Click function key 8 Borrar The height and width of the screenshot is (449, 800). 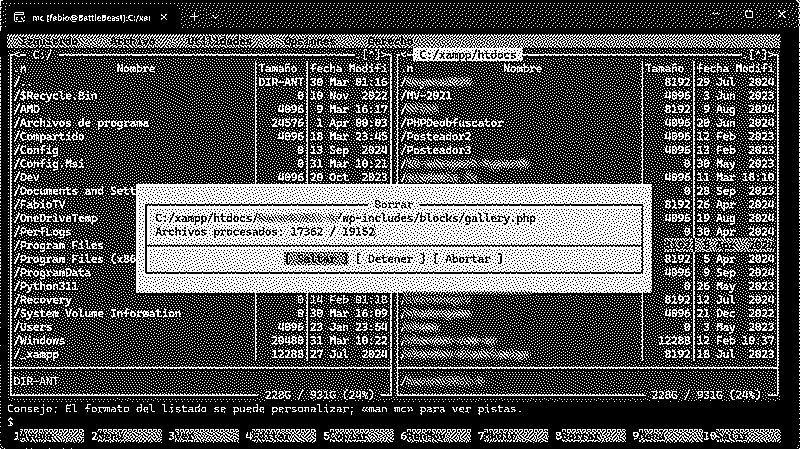pos(591,436)
